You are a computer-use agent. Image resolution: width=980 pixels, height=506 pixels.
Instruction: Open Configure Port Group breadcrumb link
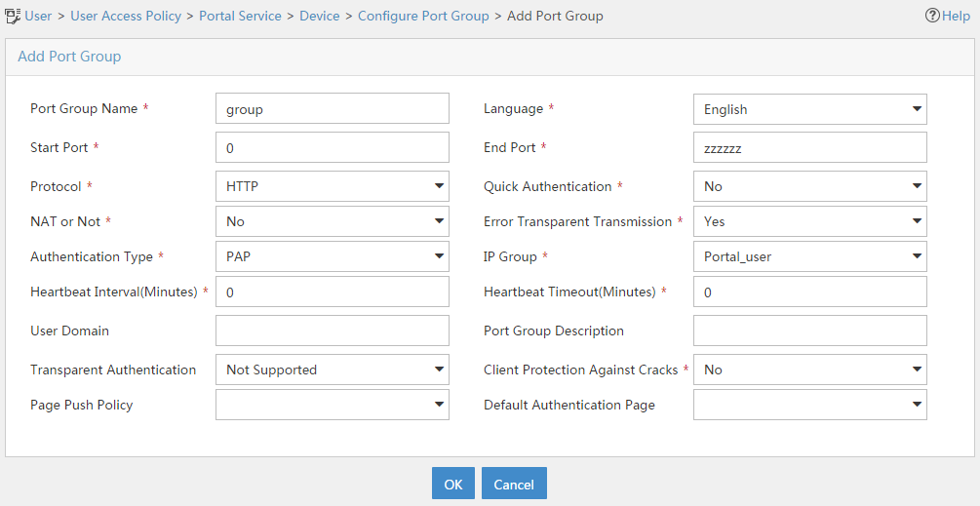click(x=423, y=16)
